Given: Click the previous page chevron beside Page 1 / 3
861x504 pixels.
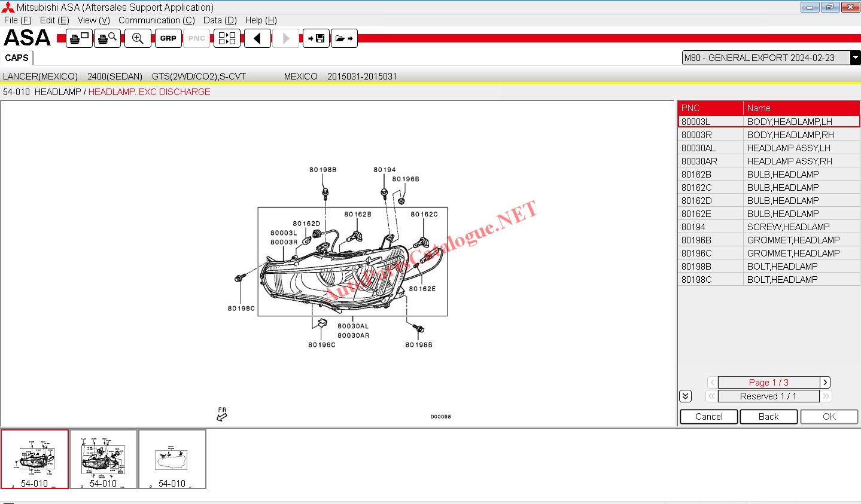Looking at the screenshot, I should (x=712, y=382).
